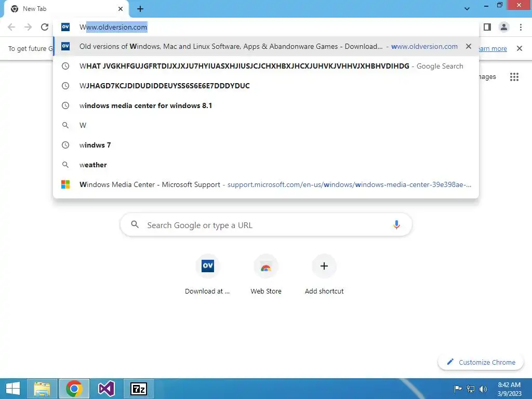Open the Google apps grid icon
This screenshot has height=399, width=532.
click(x=514, y=77)
